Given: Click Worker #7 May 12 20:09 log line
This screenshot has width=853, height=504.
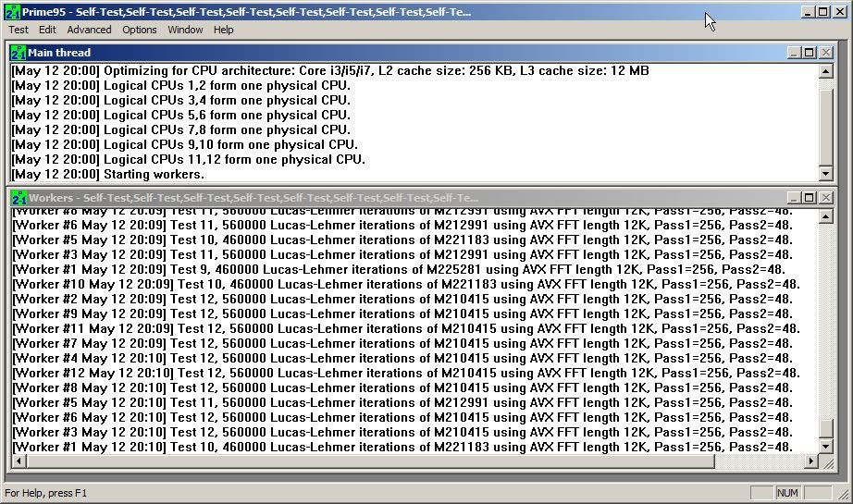Looking at the screenshot, I should 402,343.
